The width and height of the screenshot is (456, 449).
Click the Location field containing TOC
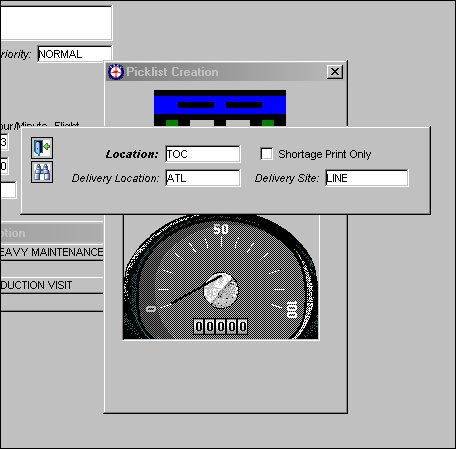pos(203,154)
